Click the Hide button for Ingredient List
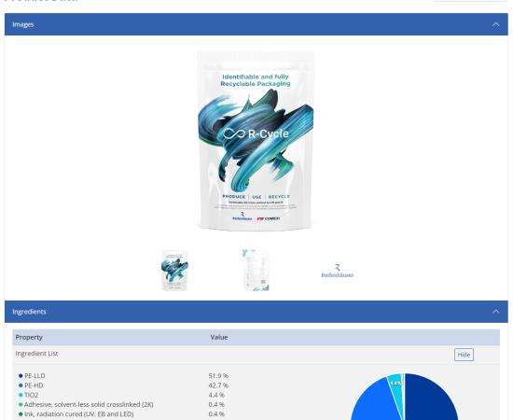This screenshot has width=513, height=420. (464, 355)
